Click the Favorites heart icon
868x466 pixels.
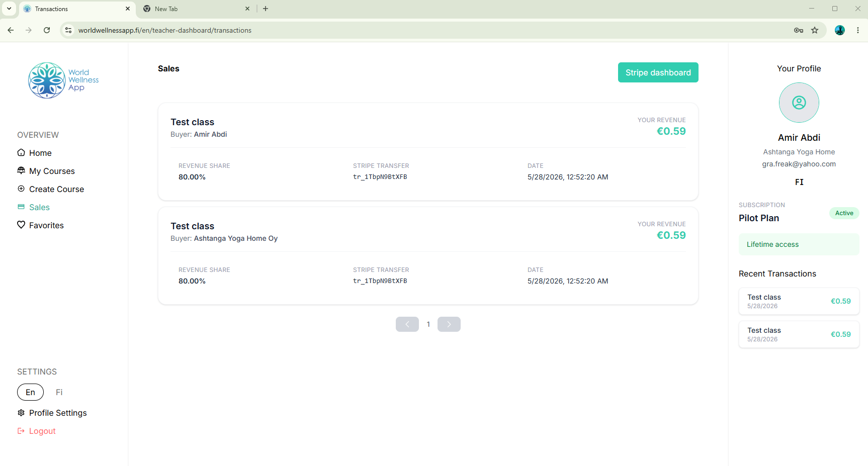pos(21,225)
